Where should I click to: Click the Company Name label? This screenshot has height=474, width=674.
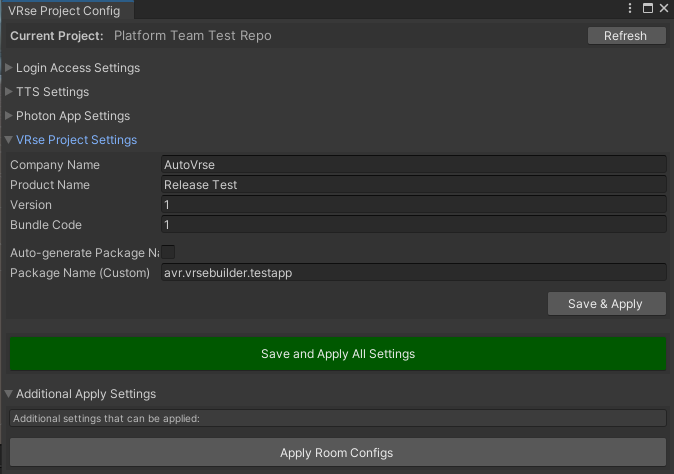click(55, 165)
